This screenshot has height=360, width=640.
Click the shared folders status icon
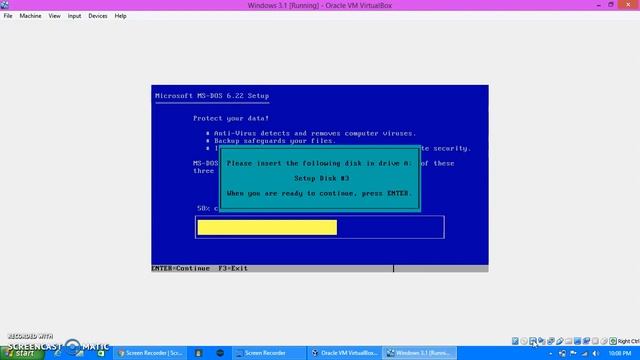pos(569,341)
